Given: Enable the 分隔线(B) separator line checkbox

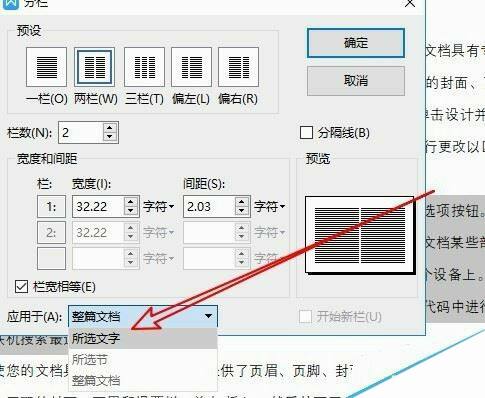Looking at the screenshot, I should [306, 133].
